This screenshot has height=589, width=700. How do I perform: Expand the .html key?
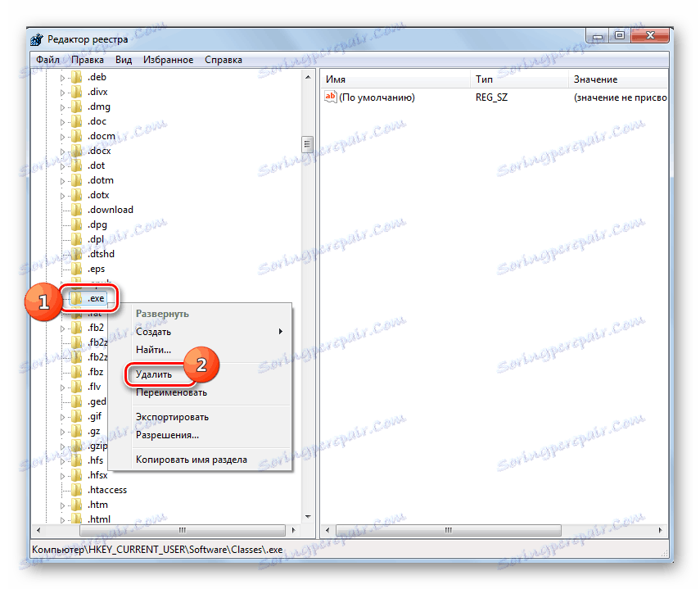[62, 520]
